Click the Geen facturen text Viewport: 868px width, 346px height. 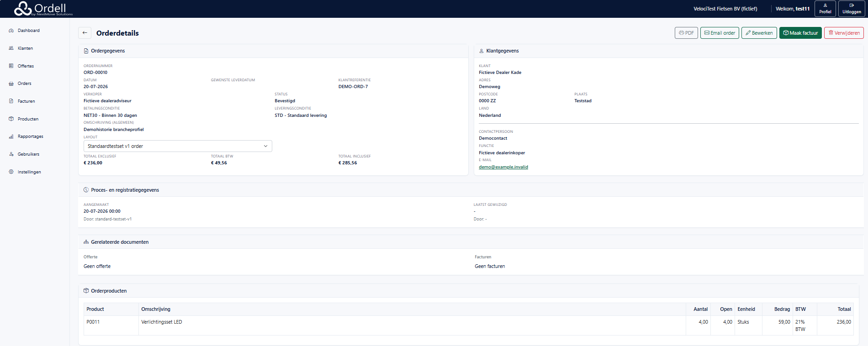[x=490, y=266]
